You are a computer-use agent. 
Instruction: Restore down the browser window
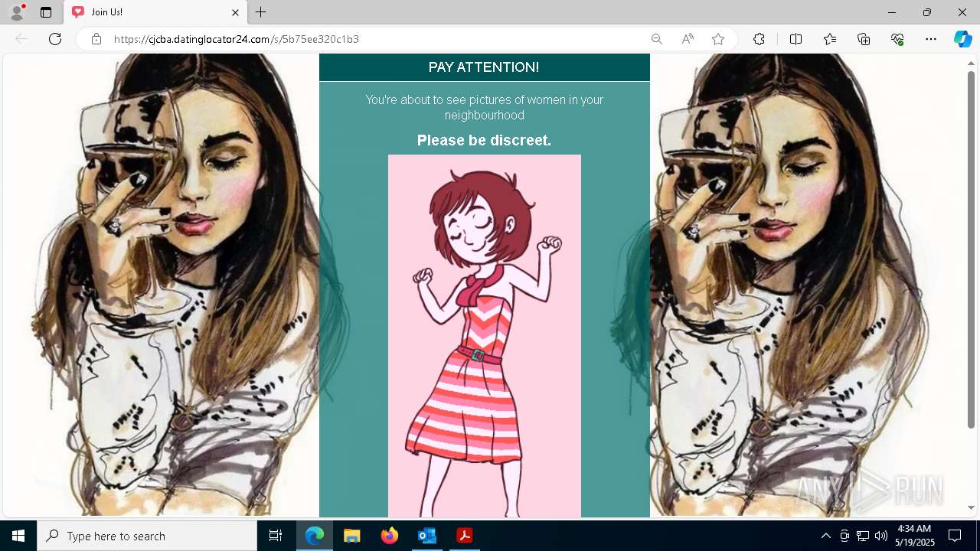pos(927,12)
